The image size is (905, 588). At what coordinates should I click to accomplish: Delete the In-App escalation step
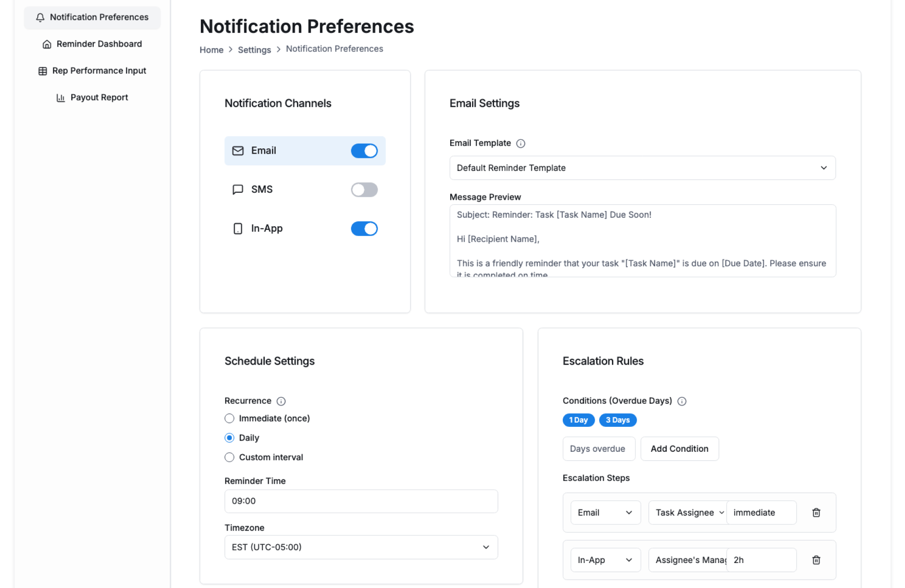click(816, 560)
